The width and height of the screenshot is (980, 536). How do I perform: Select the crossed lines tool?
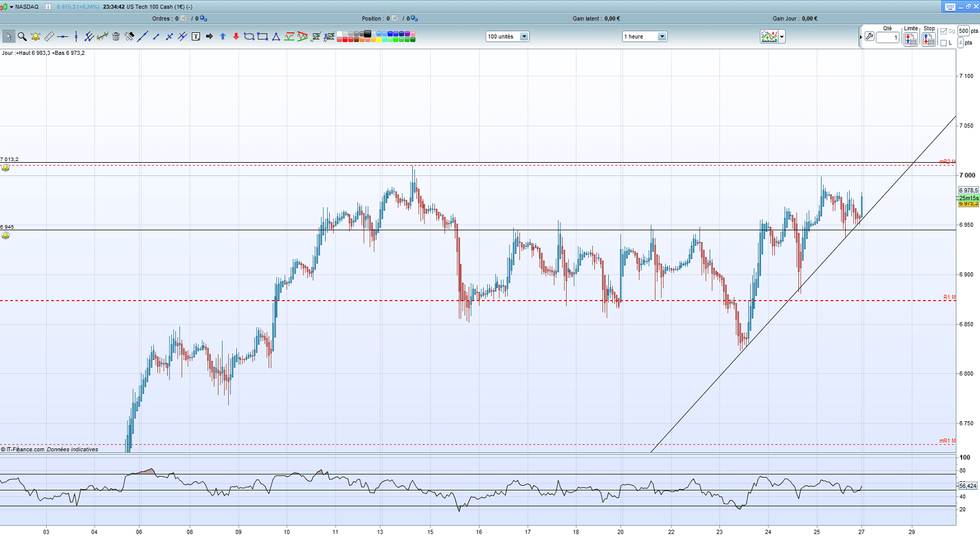(x=169, y=36)
